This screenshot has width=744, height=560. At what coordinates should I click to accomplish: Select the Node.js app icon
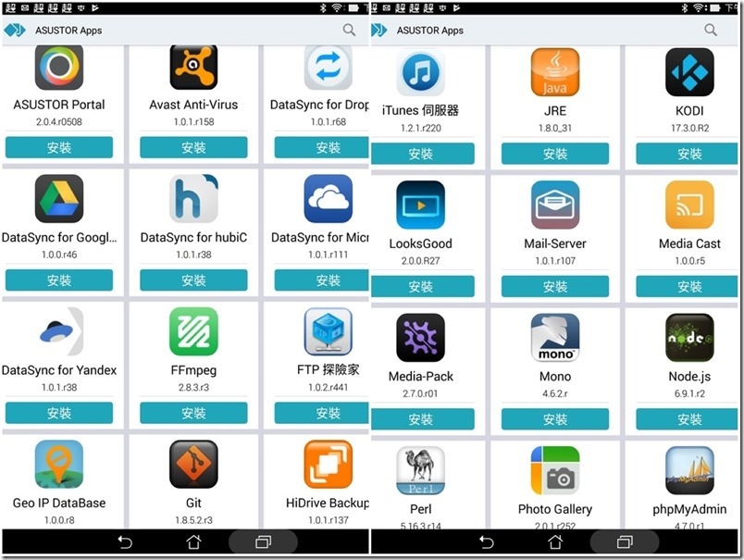click(690, 338)
